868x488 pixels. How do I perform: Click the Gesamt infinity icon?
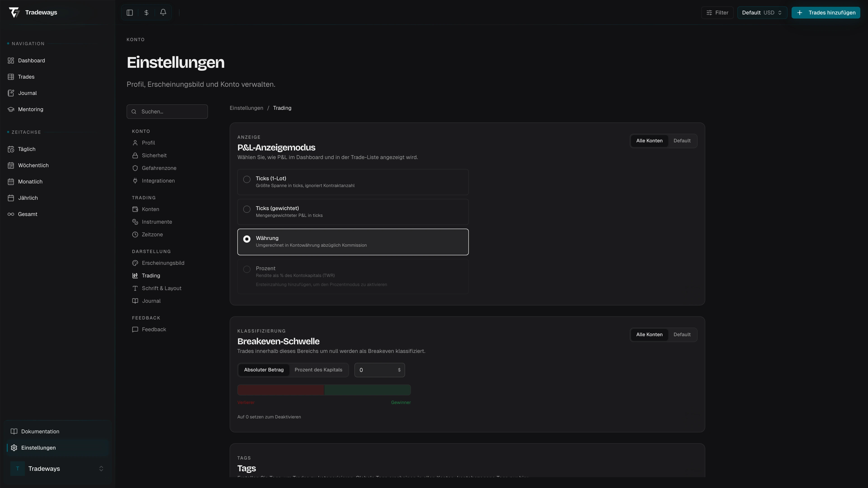pos(11,214)
